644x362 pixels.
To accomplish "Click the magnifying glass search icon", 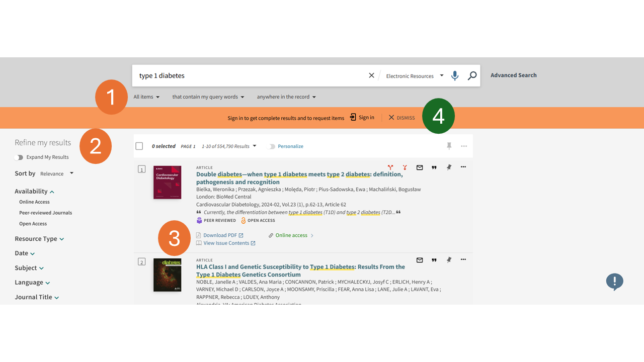I will pyautogui.click(x=472, y=76).
